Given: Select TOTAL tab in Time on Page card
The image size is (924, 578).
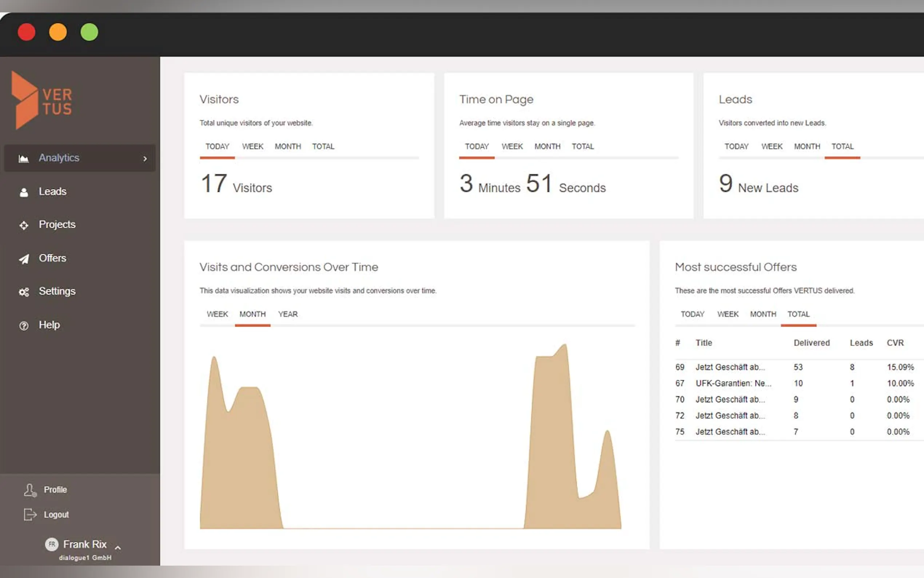Looking at the screenshot, I should coord(582,146).
